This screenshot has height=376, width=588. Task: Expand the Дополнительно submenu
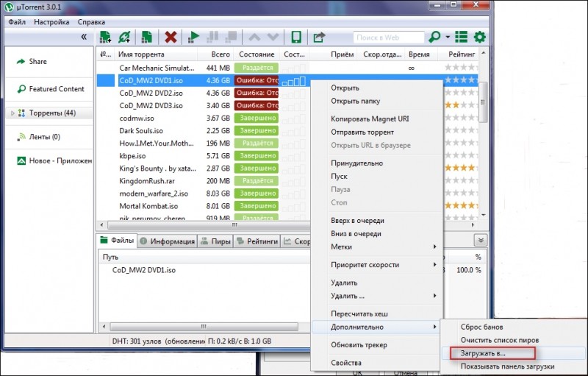point(377,327)
